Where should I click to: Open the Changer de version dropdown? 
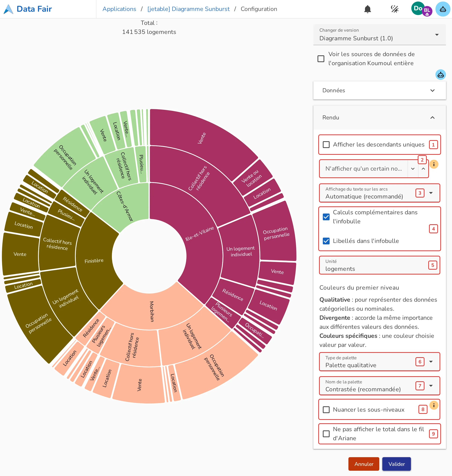379,35
